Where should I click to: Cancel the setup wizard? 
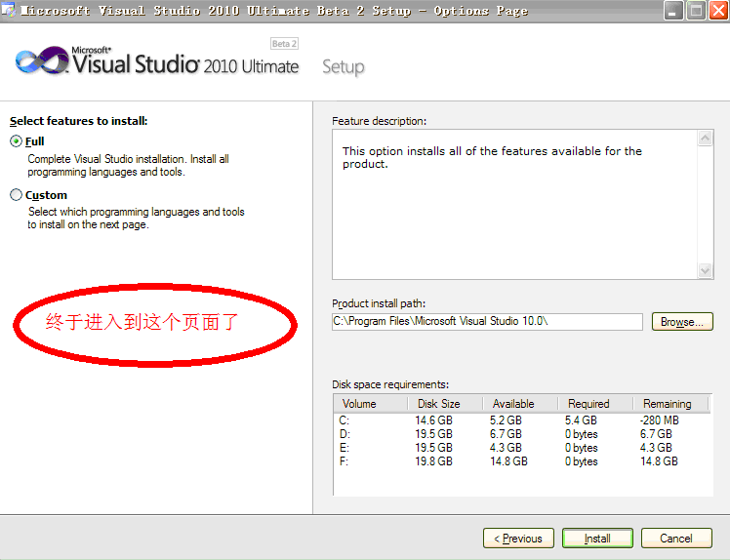[676, 539]
